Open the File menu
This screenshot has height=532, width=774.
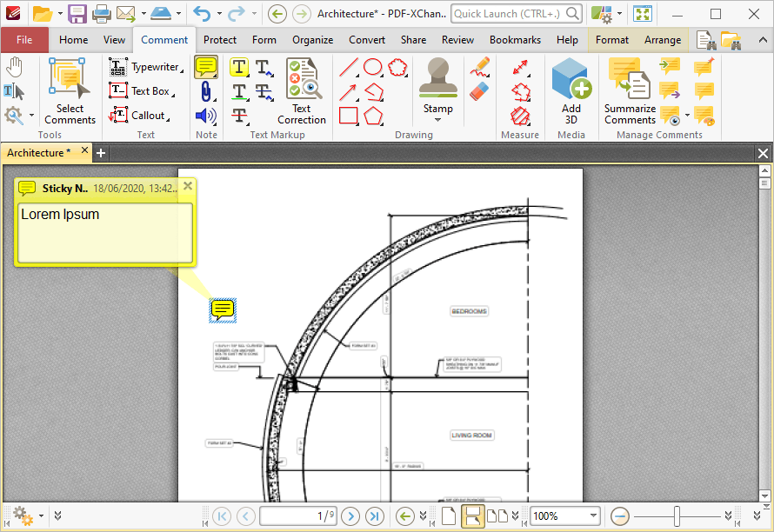24,40
